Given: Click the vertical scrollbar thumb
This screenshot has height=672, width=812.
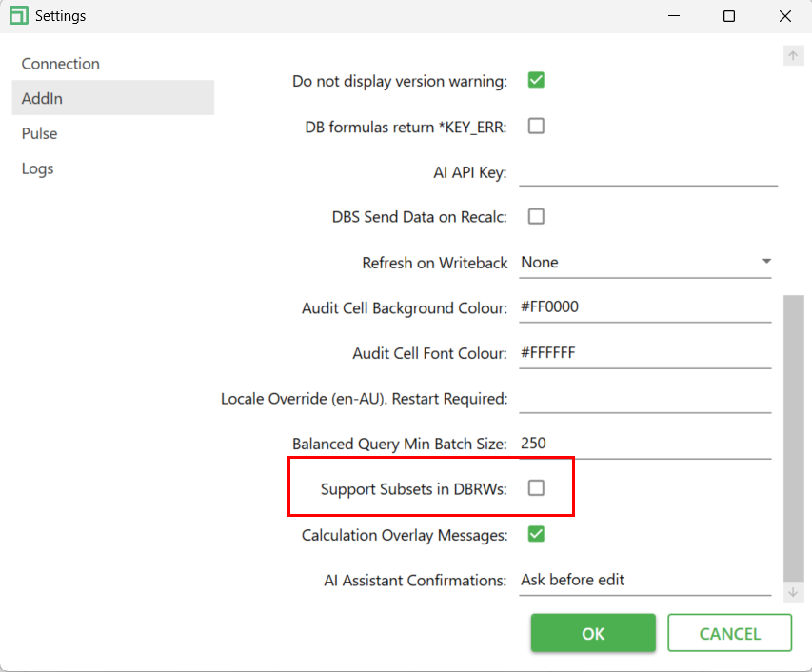Looking at the screenshot, I should point(793,439).
